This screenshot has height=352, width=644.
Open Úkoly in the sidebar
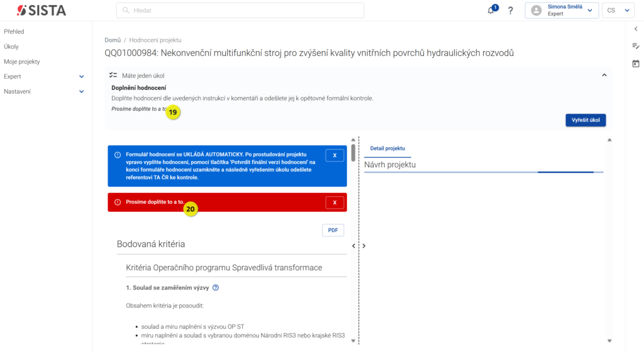pyautogui.click(x=11, y=47)
